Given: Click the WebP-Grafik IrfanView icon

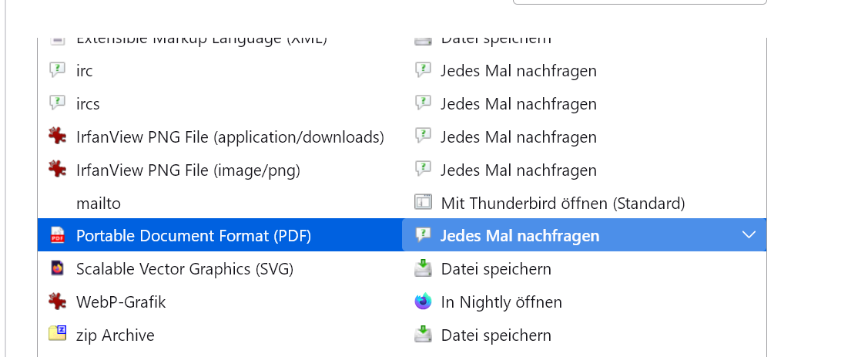Looking at the screenshot, I should pos(57,301).
